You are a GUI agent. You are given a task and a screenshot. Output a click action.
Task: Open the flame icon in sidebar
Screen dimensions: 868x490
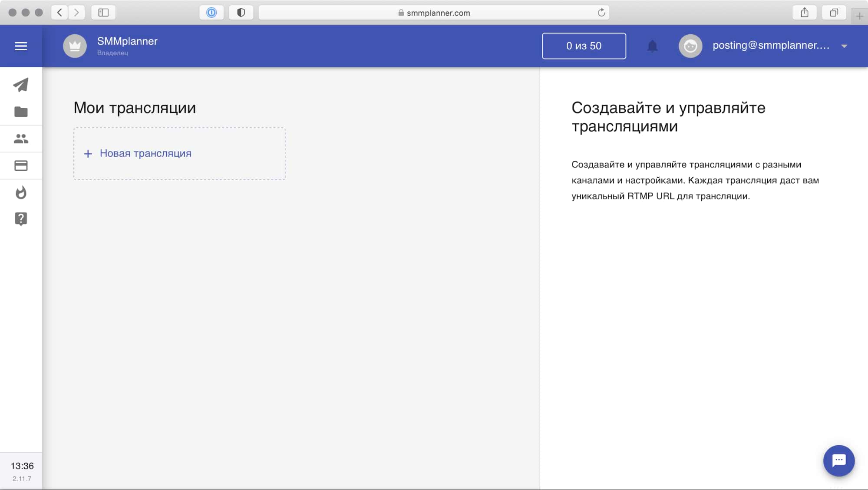pyautogui.click(x=21, y=192)
